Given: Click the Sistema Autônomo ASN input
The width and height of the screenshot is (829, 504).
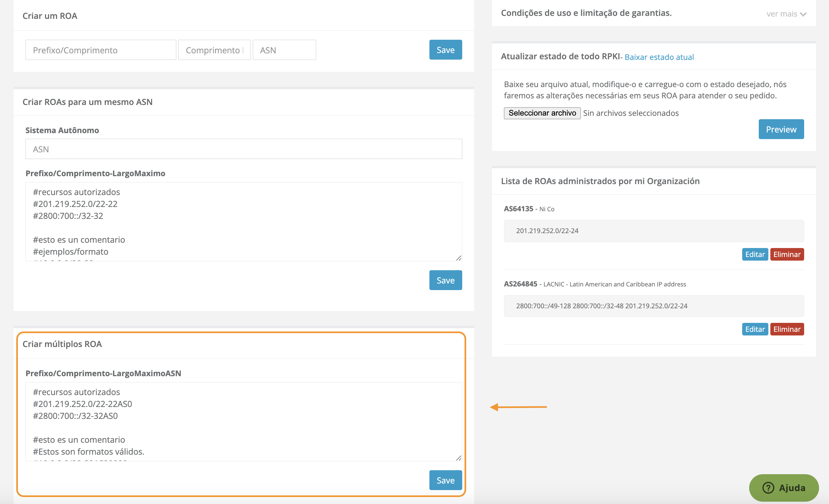Looking at the screenshot, I should [x=243, y=149].
